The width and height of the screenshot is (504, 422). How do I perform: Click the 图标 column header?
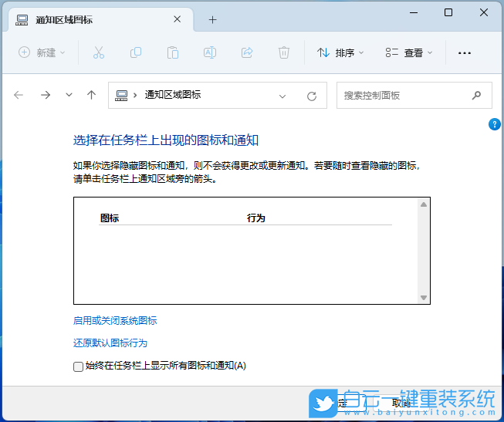(110, 218)
